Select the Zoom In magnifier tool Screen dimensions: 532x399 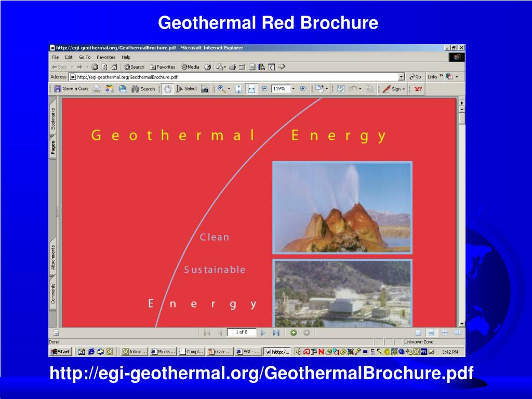click(221, 89)
